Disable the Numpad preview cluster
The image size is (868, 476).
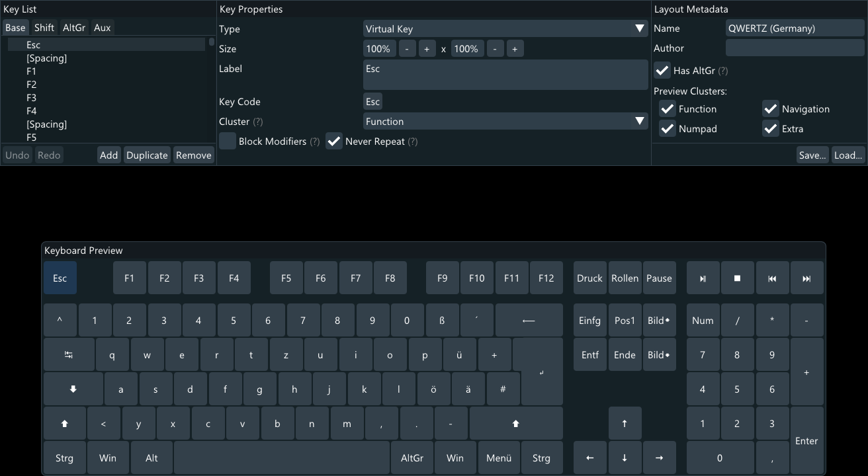[x=667, y=129]
